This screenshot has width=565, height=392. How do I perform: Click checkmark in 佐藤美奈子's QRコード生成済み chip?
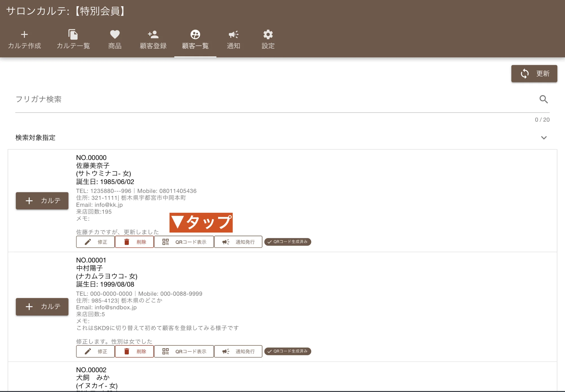(x=270, y=242)
